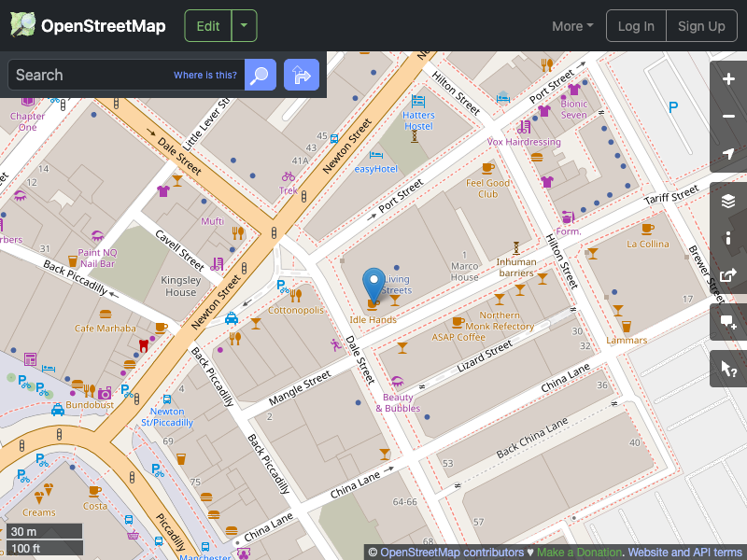Activate the Query Features arrow icon
Image resolution: width=747 pixels, height=560 pixels.
point(728,368)
